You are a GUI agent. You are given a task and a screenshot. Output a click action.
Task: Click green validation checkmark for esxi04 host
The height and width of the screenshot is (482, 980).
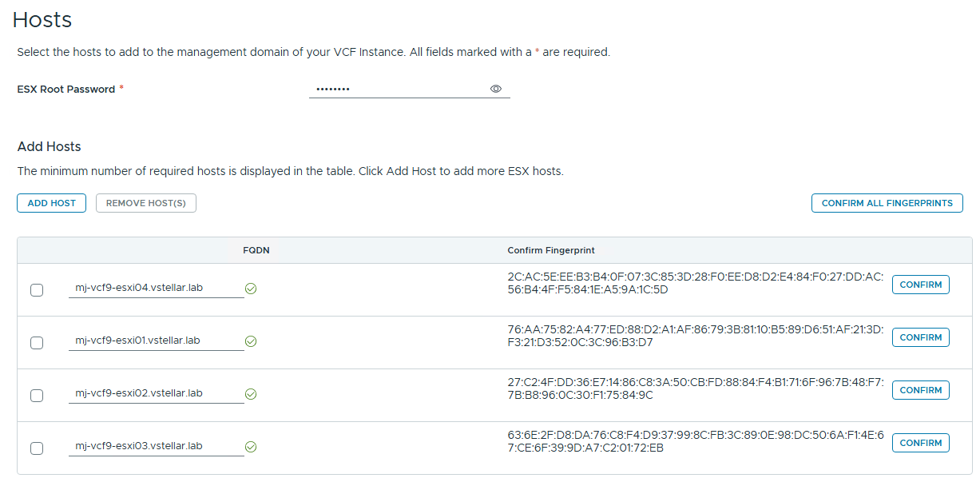click(x=251, y=289)
